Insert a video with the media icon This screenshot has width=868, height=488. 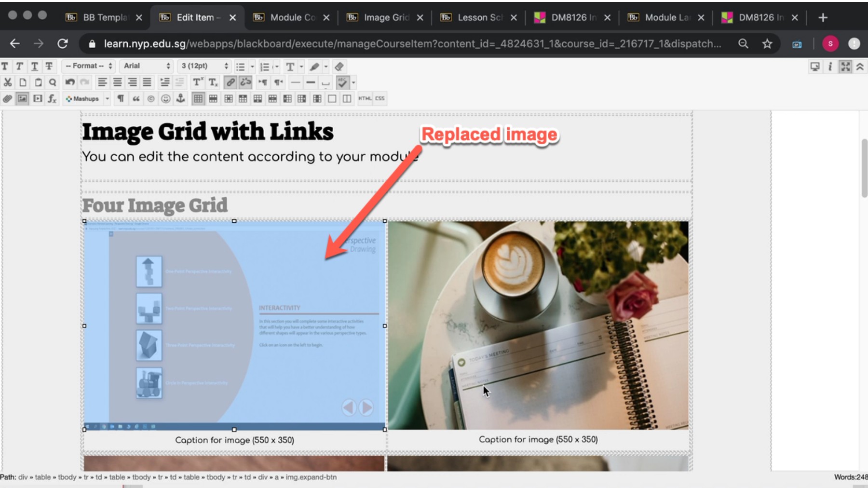(37, 98)
